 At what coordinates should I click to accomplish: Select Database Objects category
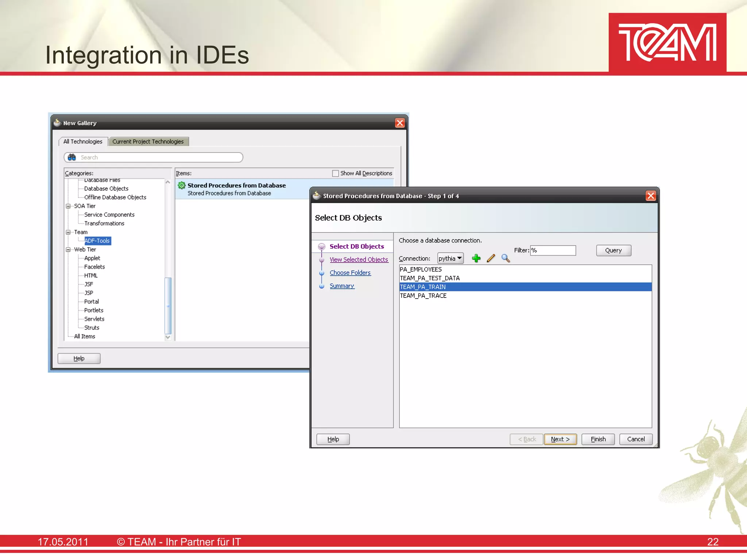coord(106,188)
